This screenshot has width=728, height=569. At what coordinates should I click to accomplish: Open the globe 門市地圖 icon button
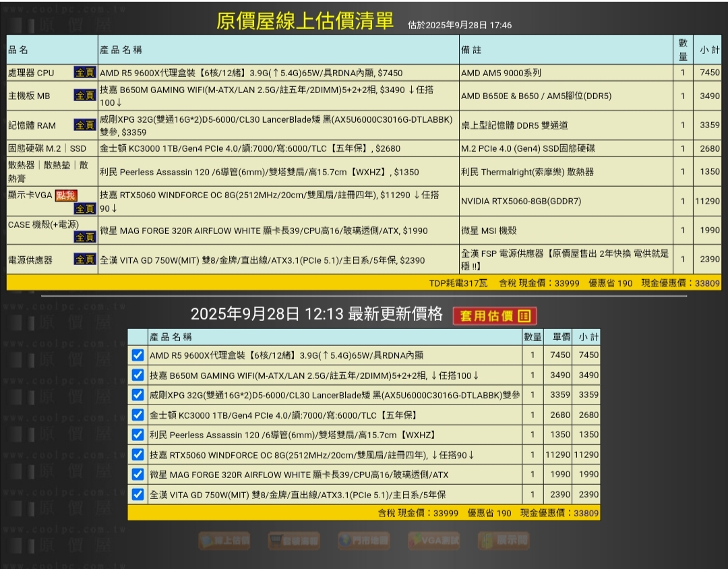[363, 540]
